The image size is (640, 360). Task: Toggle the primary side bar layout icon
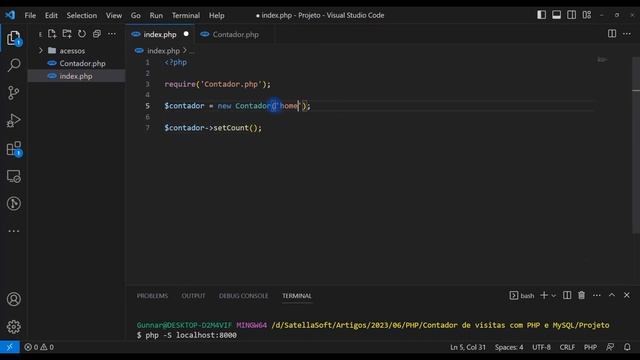[542, 15]
